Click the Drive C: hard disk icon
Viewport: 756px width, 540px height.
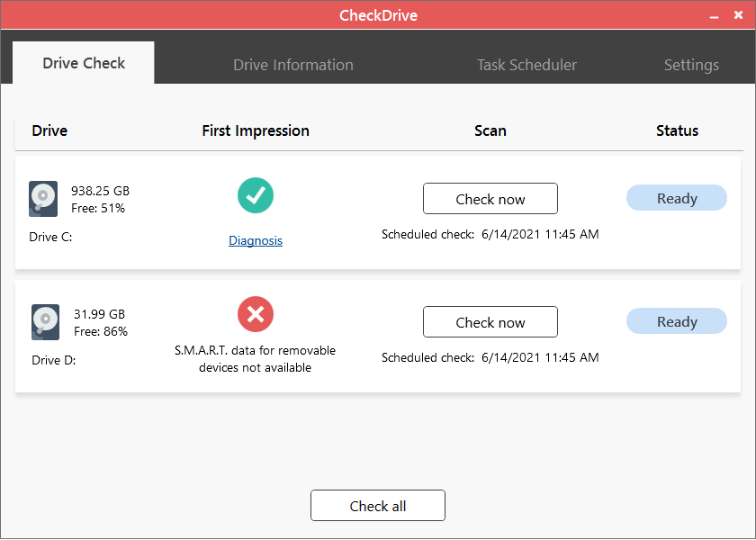tap(43, 199)
